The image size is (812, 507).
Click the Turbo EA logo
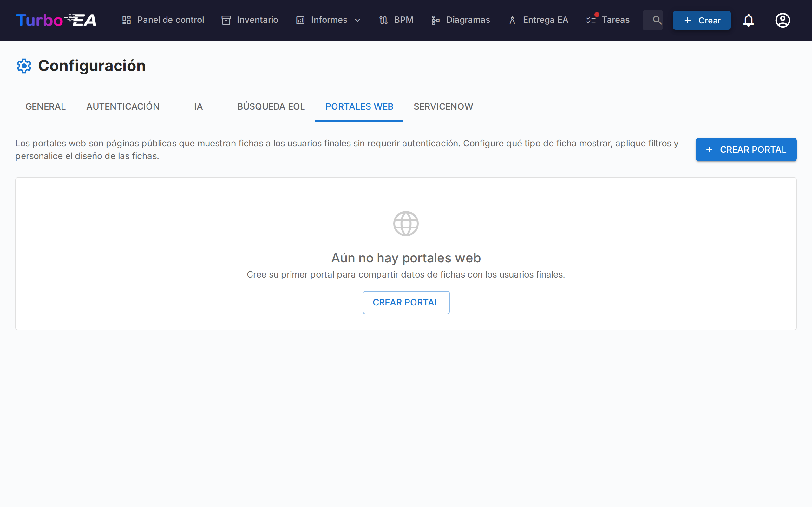pyautogui.click(x=56, y=20)
